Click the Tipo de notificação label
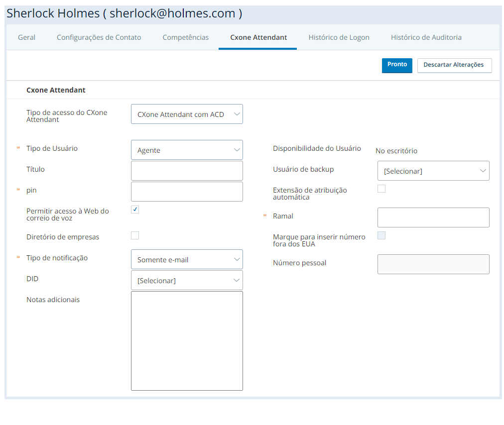 click(57, 258)
